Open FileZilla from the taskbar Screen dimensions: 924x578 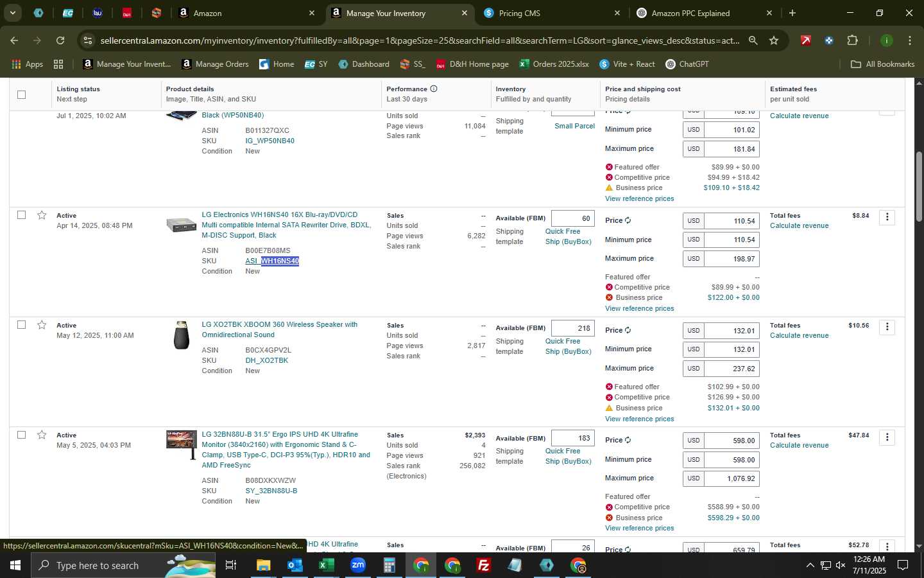point(483,565)
